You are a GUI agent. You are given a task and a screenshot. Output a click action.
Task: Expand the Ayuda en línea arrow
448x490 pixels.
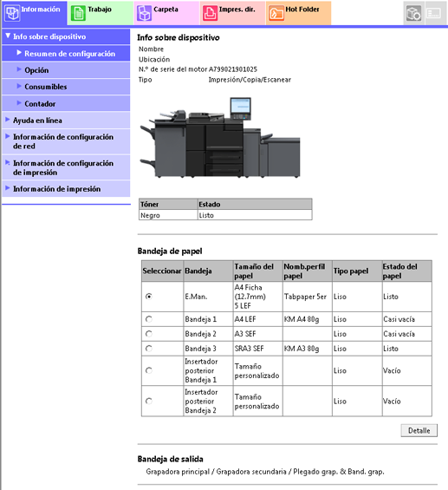click(x=8, y=120)
